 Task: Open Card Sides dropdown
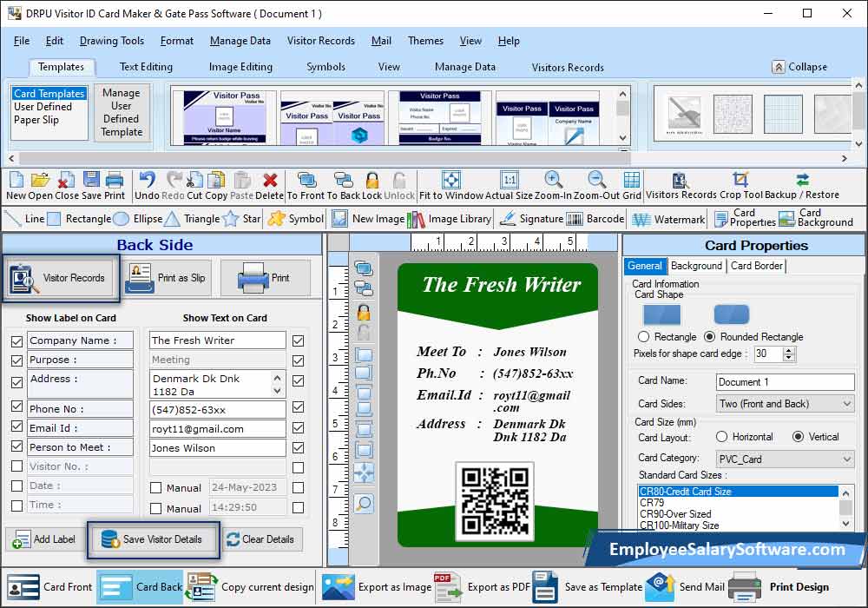click(x=785, y=404)
